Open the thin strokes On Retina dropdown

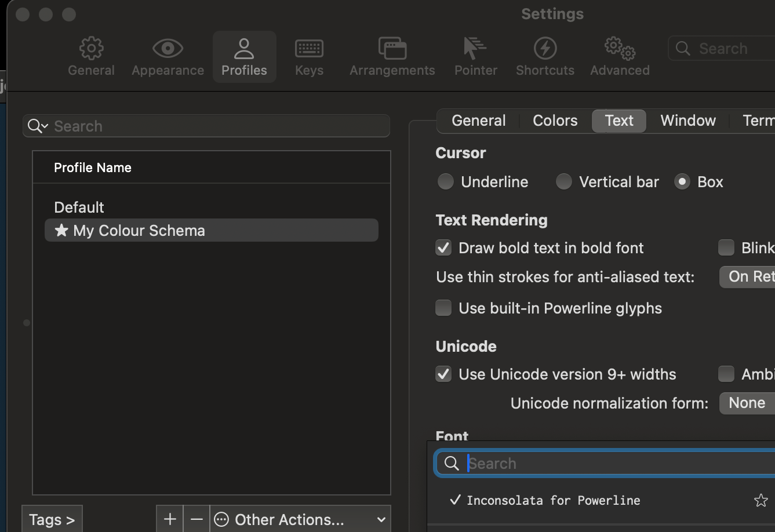click(748, 276)
